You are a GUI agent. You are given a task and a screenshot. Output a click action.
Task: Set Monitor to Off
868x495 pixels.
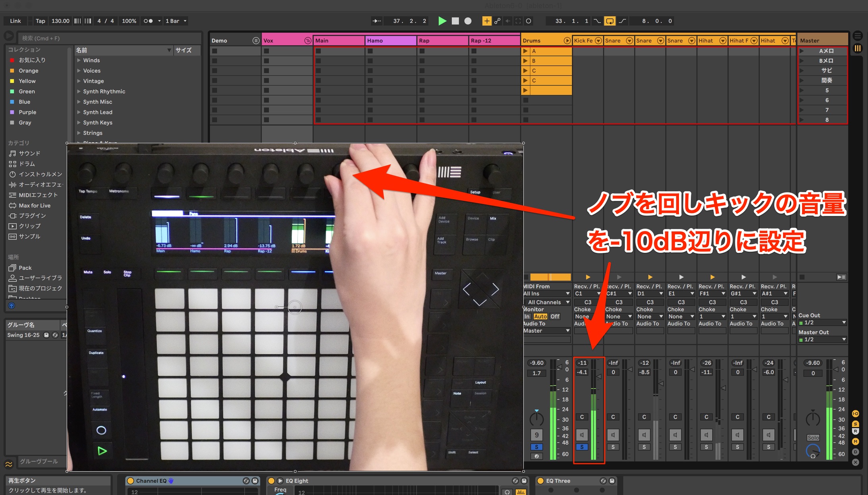555,316
